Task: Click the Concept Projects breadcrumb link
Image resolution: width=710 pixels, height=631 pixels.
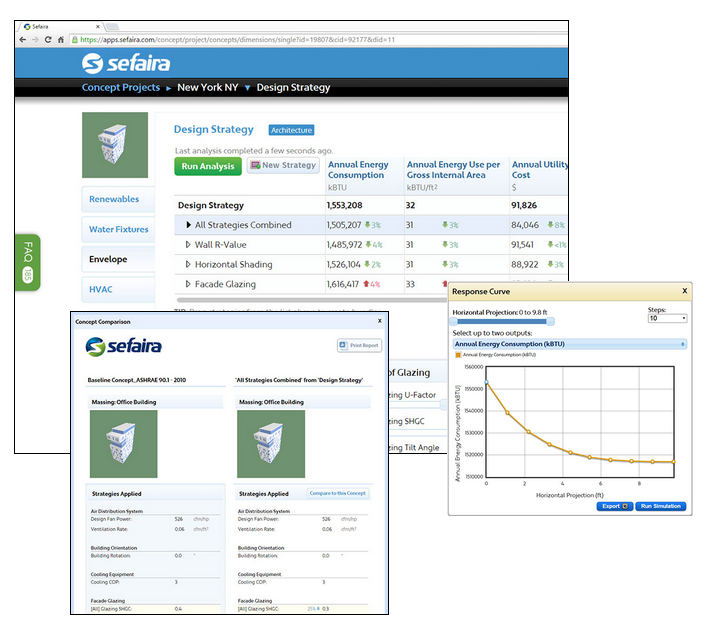Action: [120, 88]
